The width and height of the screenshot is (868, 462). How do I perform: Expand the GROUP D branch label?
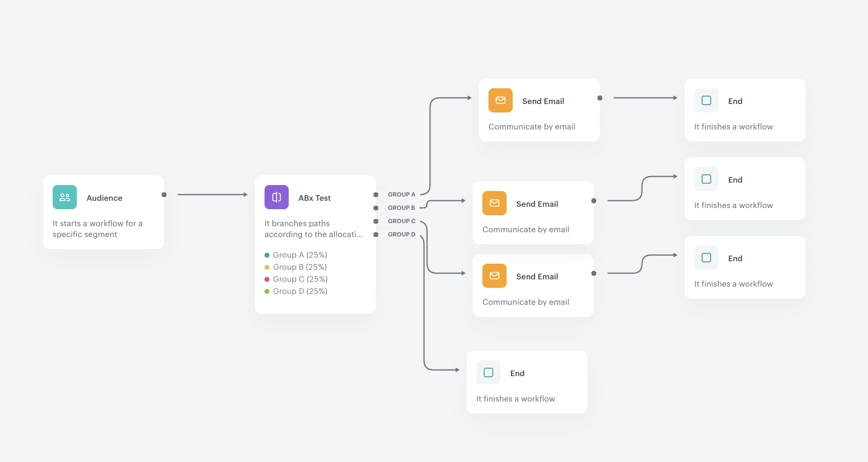pos(401,234)
